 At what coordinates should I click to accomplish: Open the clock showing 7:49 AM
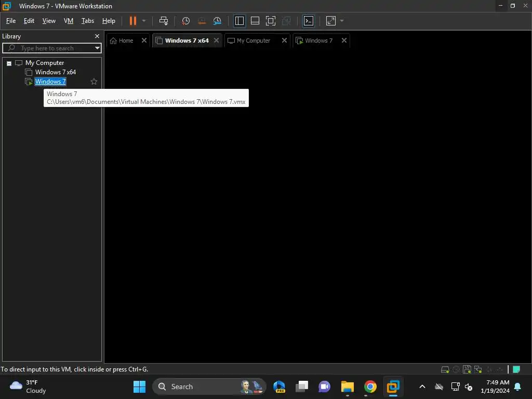[495, 387]
